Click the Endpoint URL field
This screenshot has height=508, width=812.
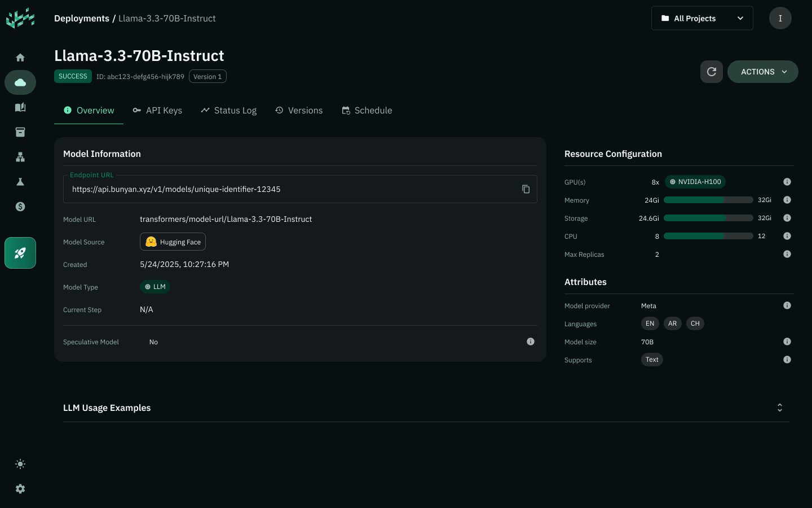(x=300, y=189)
